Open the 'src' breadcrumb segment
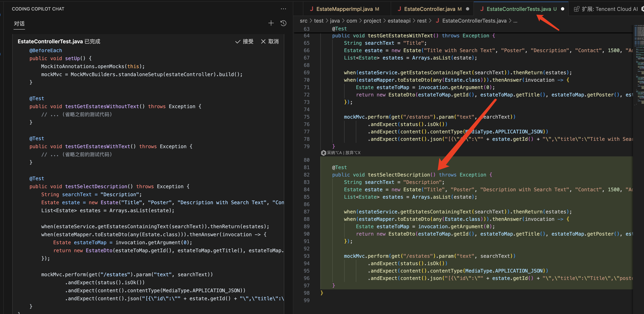The height and width of the screenshot is (314, 644). 304,21
